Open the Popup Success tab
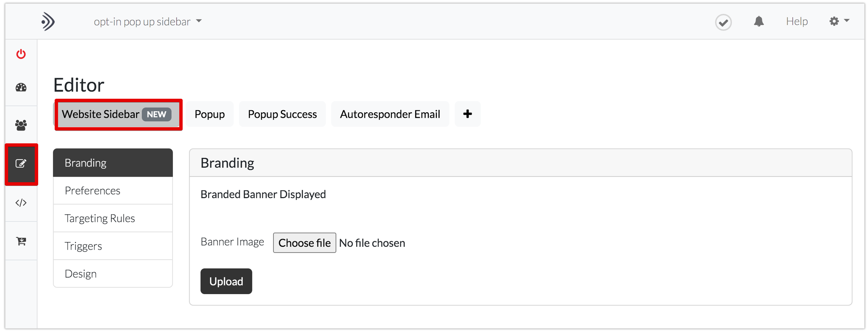868x332 pixels. (x=282, y=114)
